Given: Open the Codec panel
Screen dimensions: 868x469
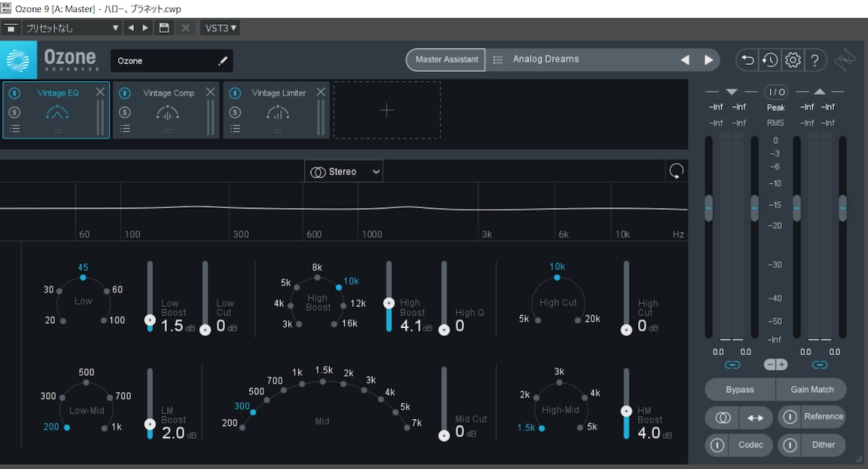Looking at the screenshot, I should point(751,446).
